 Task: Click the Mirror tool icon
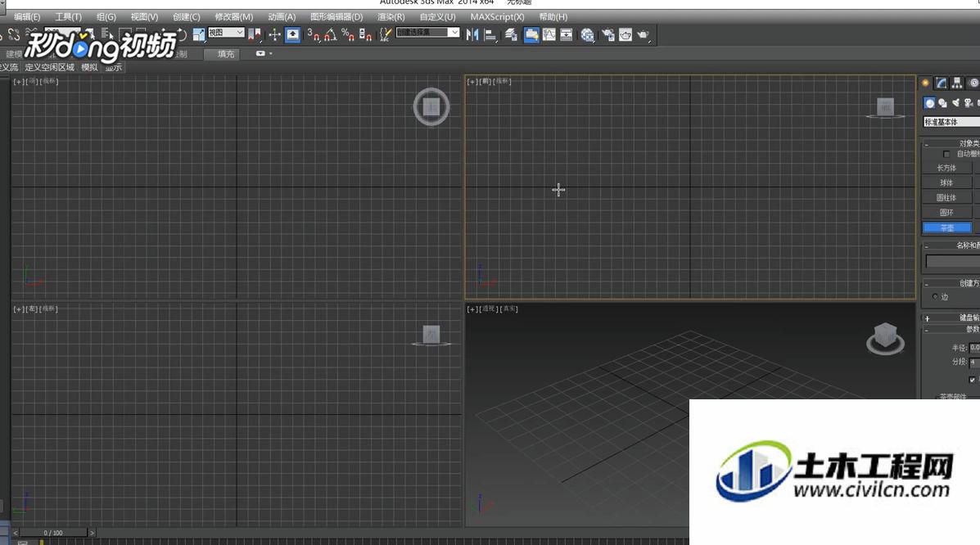click(472, 35)
